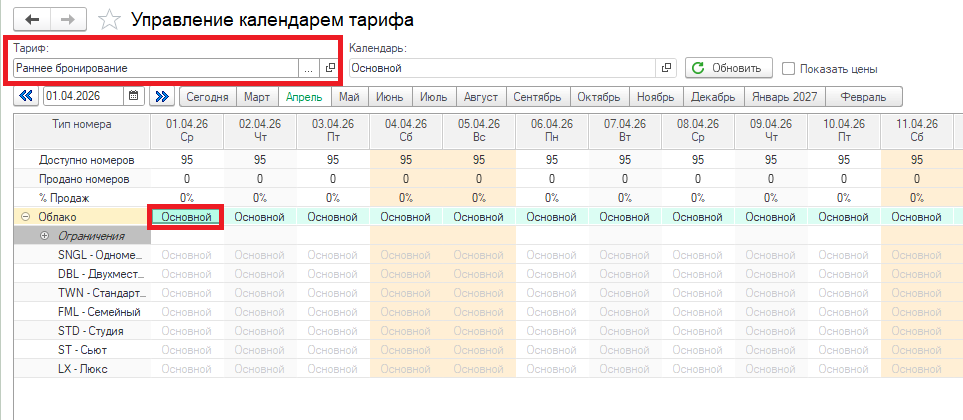Viewport: 963px width, 420px height.
Task: Click Основной link for Облако on 01.04.26
Action: tap(186, 217)
